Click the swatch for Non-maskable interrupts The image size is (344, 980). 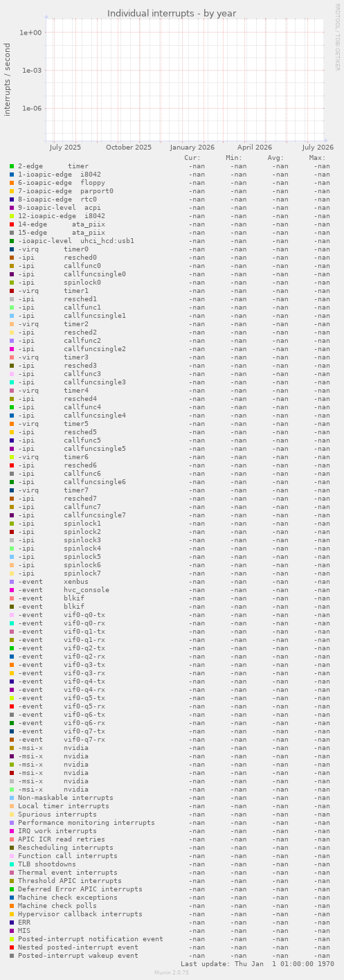[12, 798]
